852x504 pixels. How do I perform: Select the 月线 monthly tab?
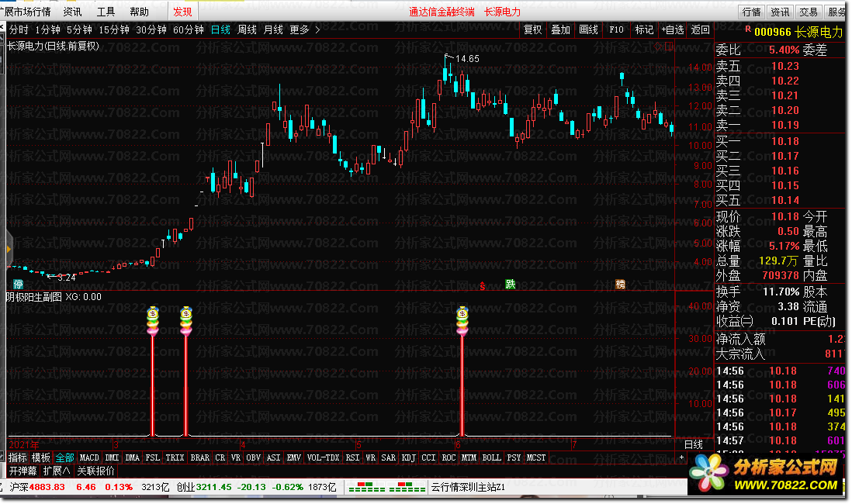(273, 30)
